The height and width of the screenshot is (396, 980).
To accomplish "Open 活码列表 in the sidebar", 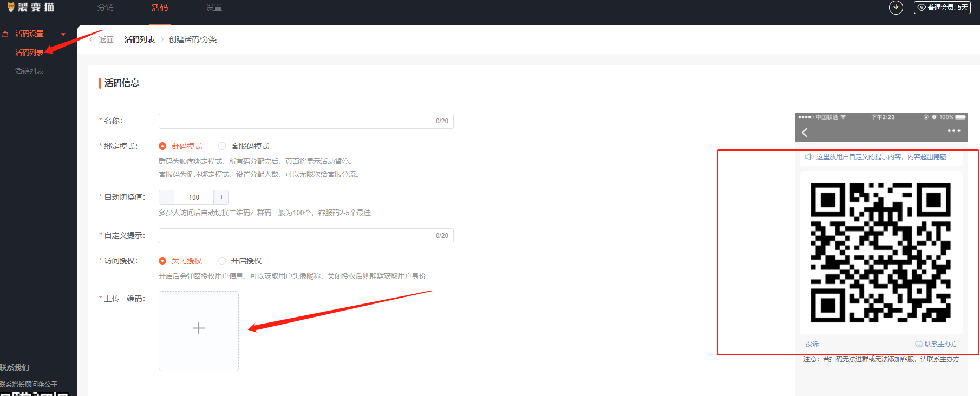I will [29, 52].
